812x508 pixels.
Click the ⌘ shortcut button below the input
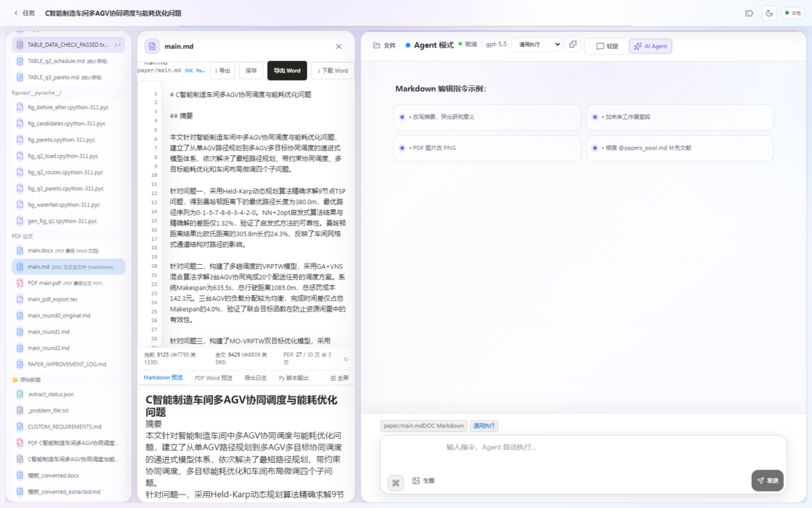pos(396,482)
